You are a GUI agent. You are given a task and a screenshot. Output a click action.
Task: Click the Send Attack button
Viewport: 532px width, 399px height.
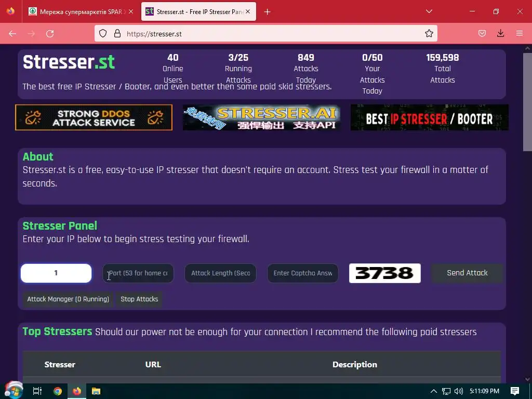(x=467, y=273)
